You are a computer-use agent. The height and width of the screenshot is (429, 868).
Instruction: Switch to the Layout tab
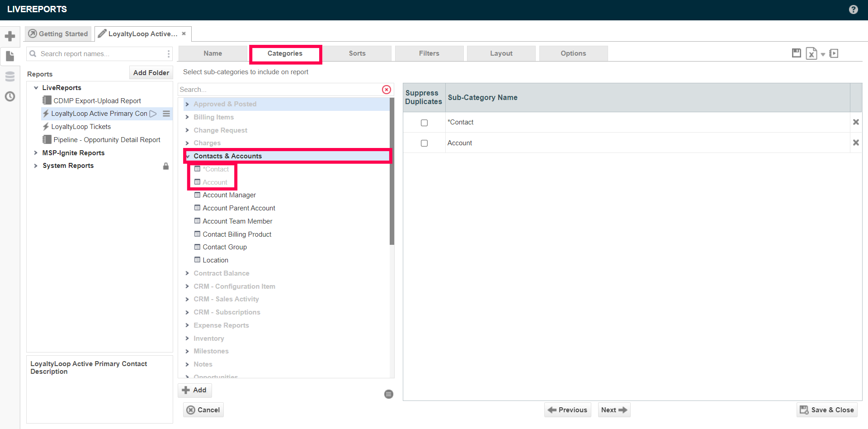click(x=501, y=53)
